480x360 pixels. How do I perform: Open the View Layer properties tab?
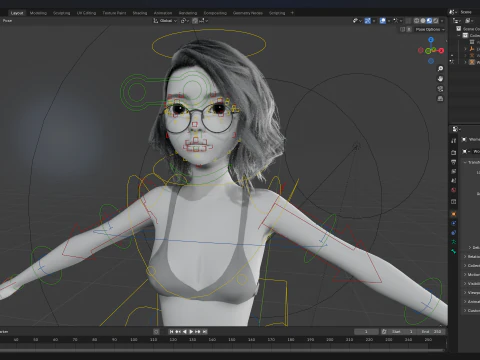click(453, 171)
